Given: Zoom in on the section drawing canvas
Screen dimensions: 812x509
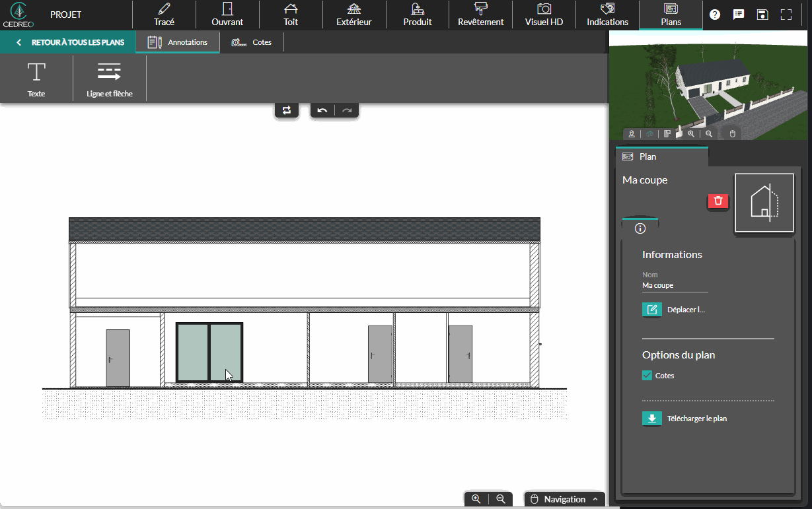Looking at the screenshot, I should coord(476,499).
